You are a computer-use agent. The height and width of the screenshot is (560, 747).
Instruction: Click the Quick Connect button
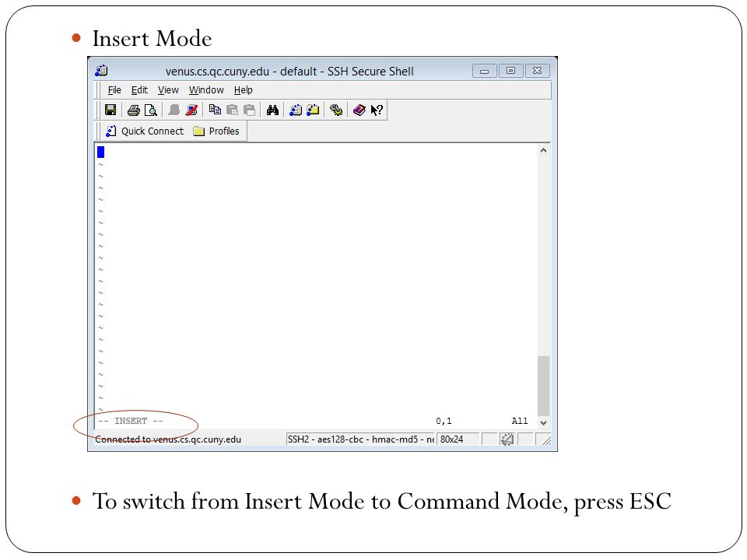click(145, 131)
